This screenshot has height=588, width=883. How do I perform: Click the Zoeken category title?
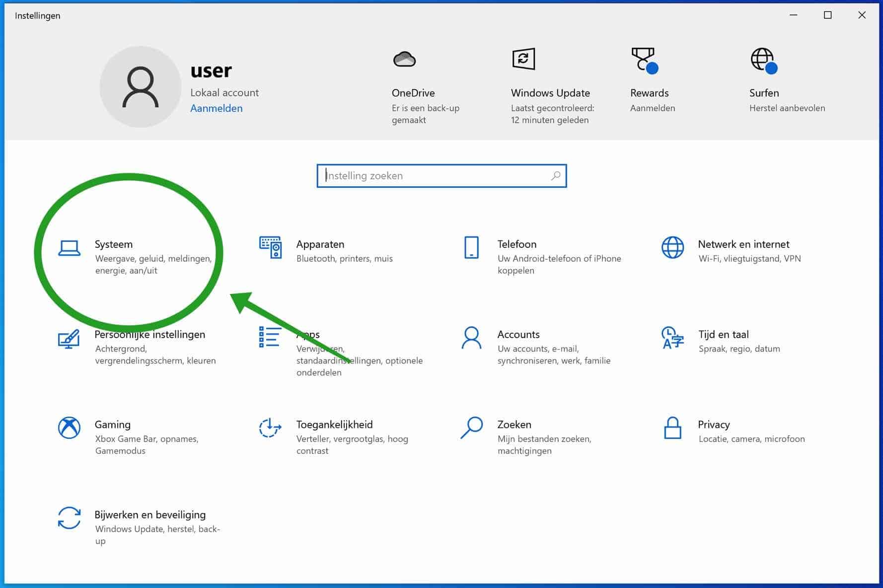tap(515, 425)
